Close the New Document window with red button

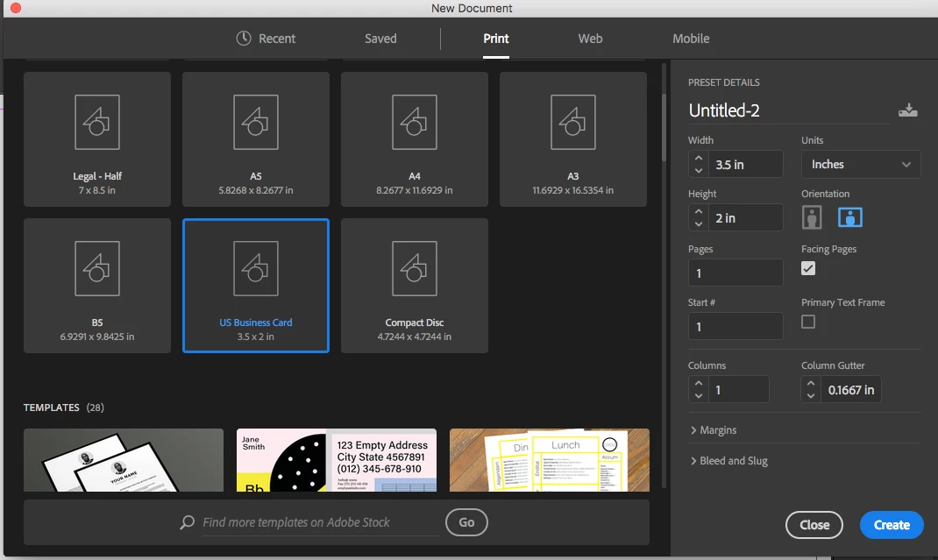[x=16, y=8]
